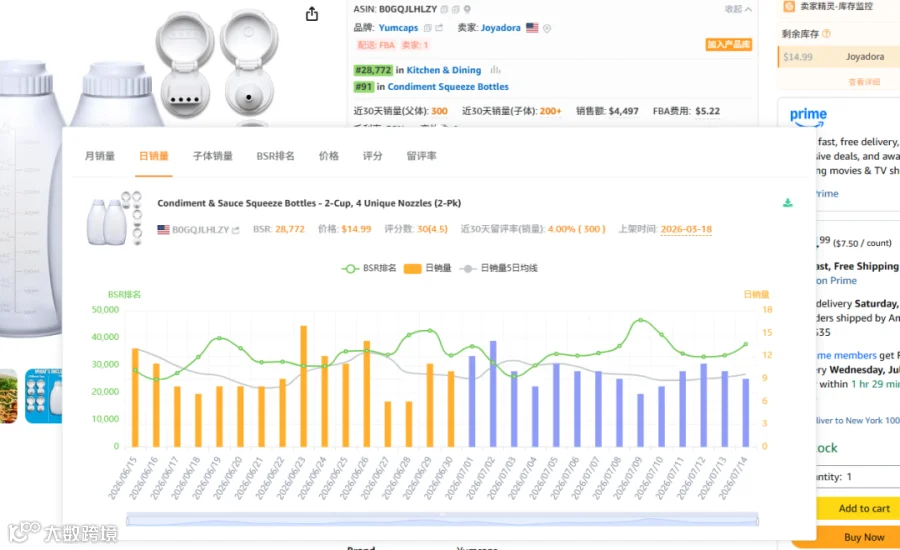Click the 近30天销量(子体) value 200+

(550, 111)
